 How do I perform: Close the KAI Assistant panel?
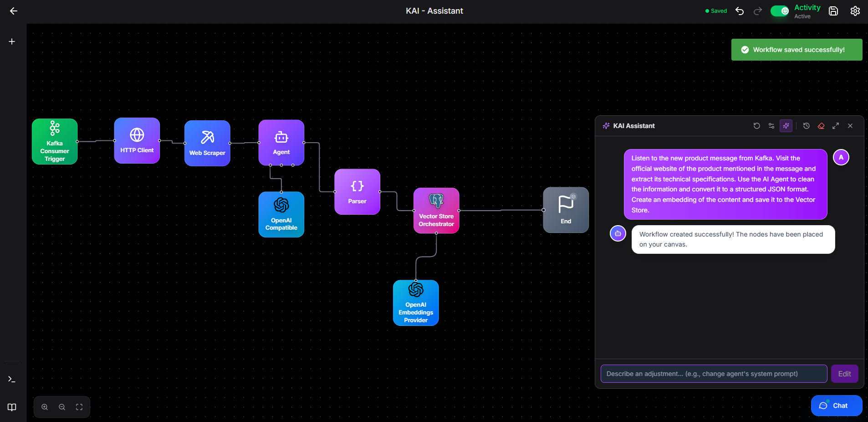pos(850,126)
